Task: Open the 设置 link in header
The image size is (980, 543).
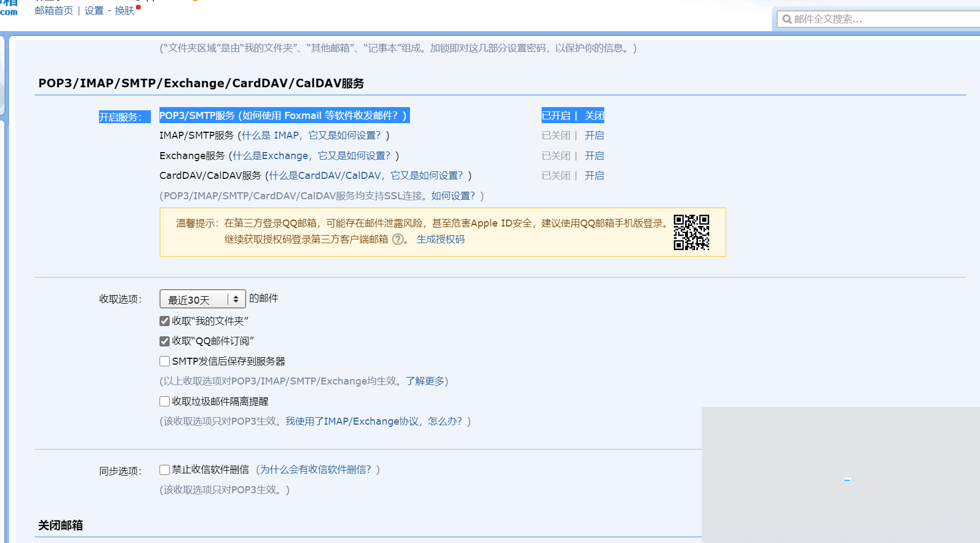Action: coord(94,11)
